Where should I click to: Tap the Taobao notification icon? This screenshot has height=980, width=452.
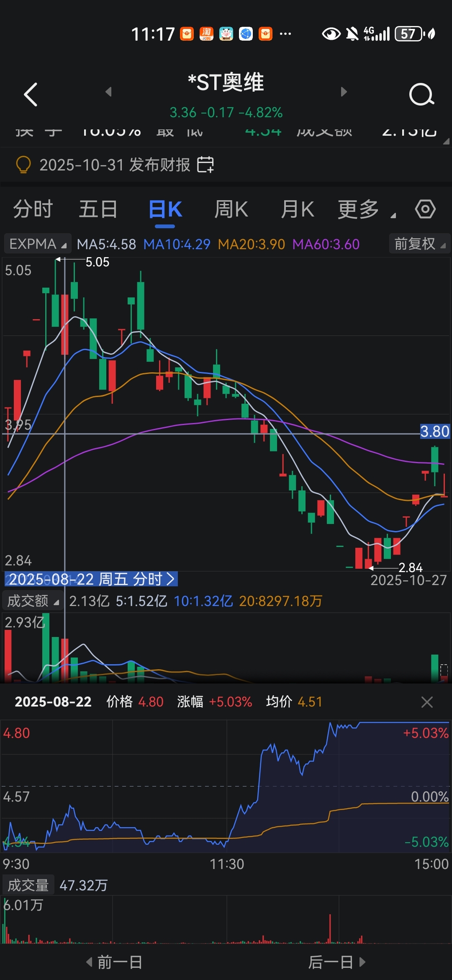206,34
